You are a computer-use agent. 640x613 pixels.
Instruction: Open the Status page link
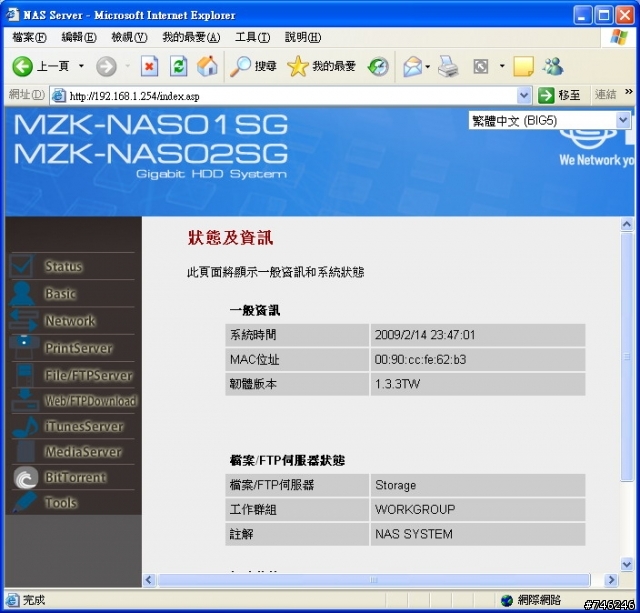(x=64, y=267)
